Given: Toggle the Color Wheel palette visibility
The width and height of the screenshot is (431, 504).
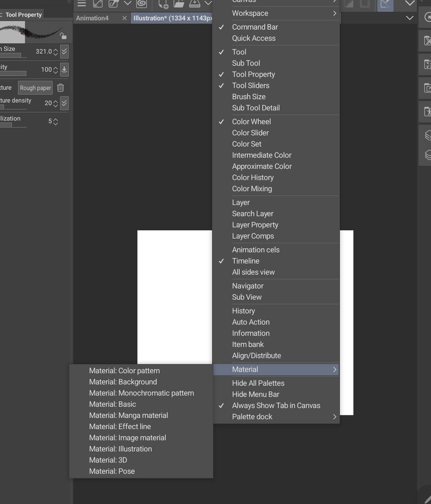Looking at the screenshot, I should [251, 122].
